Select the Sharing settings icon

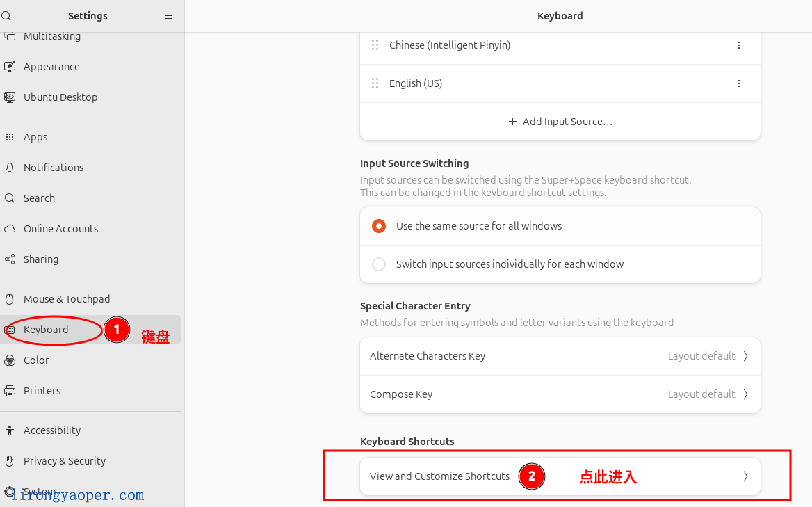pos(10,259)
